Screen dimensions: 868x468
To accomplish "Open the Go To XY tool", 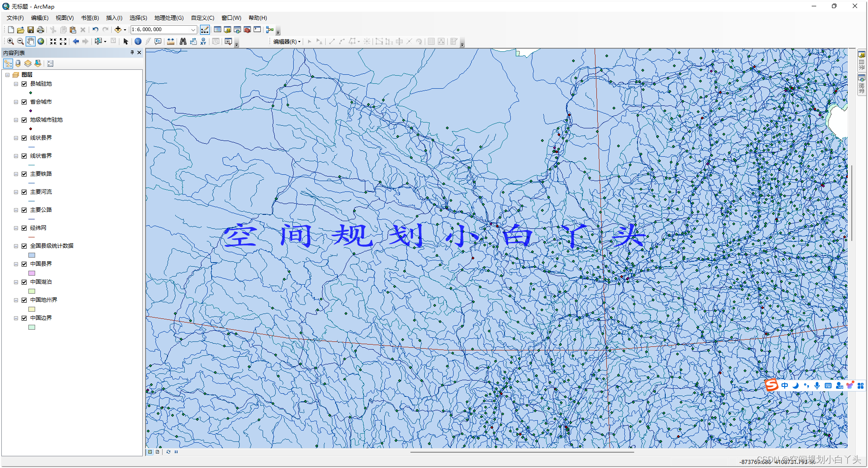I will [x=203, y=41].
